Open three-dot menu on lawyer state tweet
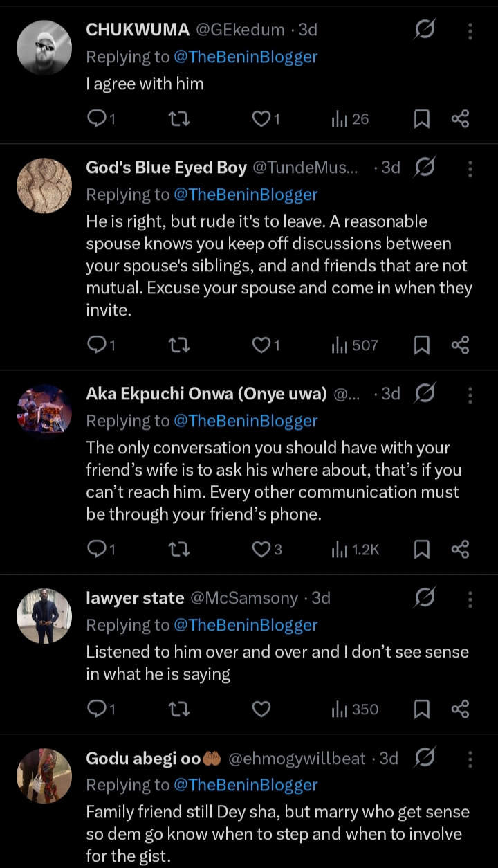 click(x=470, y=598)
